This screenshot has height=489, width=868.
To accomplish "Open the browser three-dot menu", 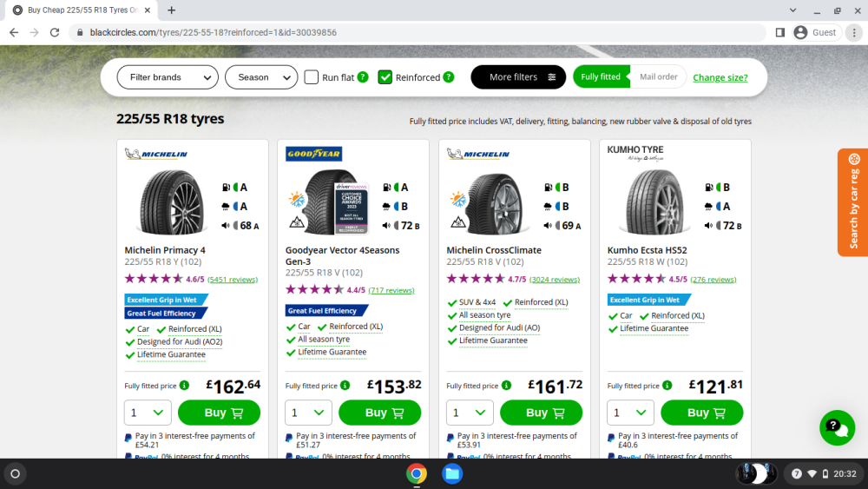I will coord(854,33).
